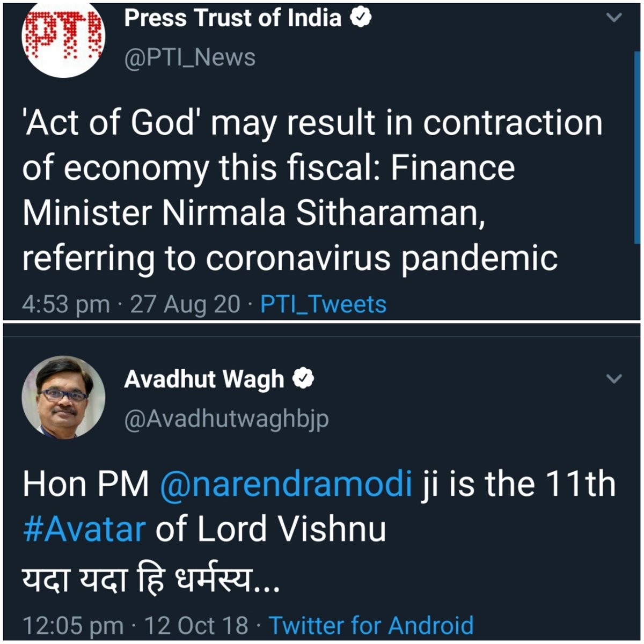Expand the chevron menu on Avadhut Wagh's tweet
This screenshot has height=644, width=644.
(614, 379)
